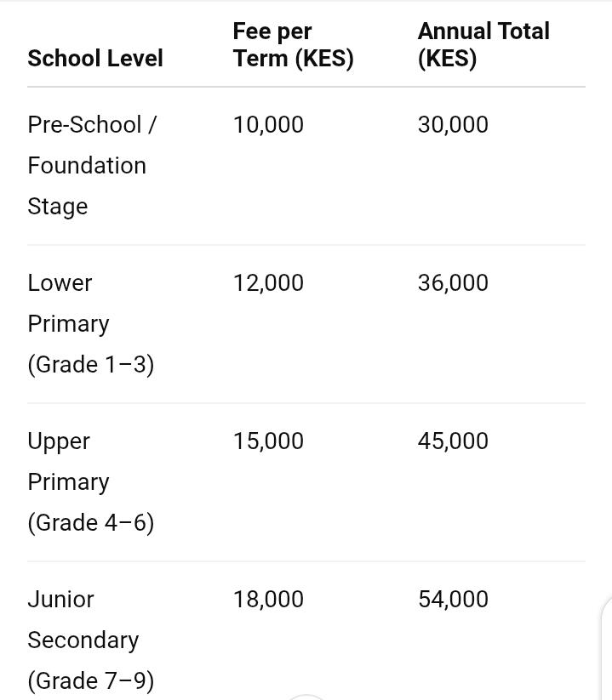Image resolution: width=612 pixels, height=700 pixels.
Task: Click the Annual Total (KES) column header
Action: click(483, 45)
